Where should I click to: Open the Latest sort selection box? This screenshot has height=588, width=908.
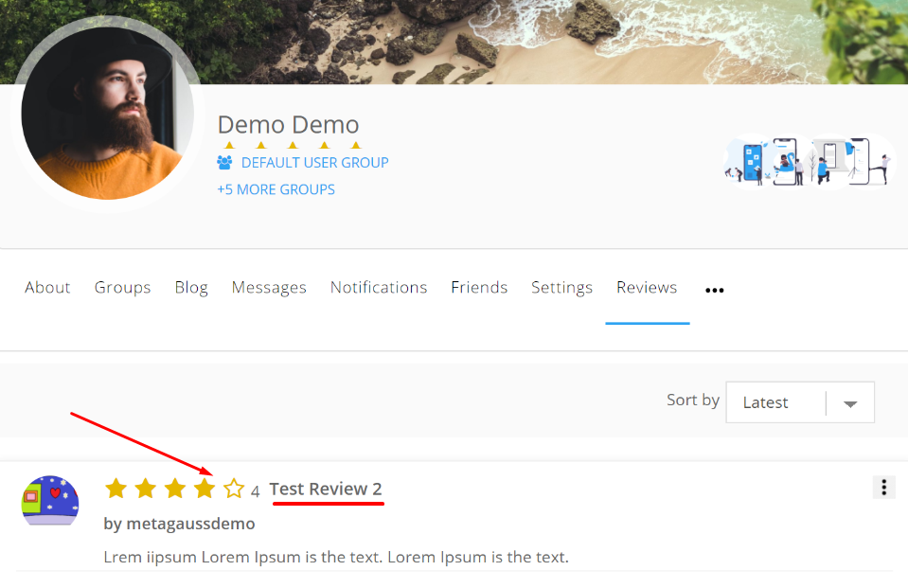tap(800, 402)
